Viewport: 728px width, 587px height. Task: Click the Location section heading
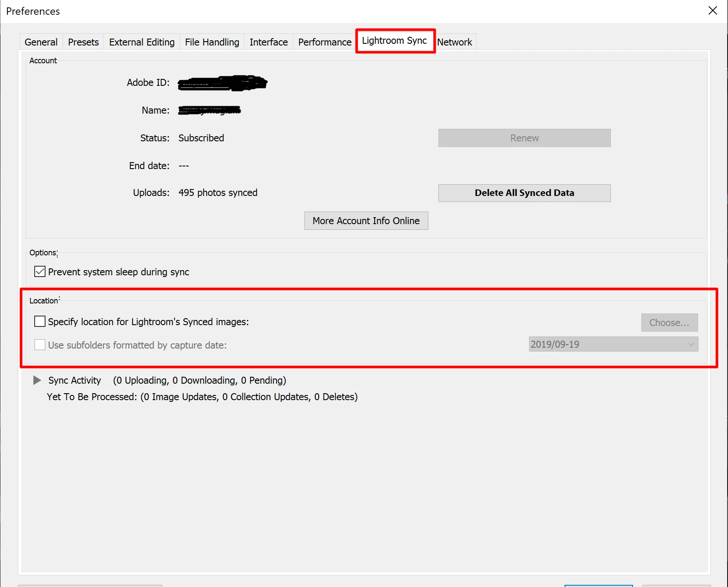point(44,300)
